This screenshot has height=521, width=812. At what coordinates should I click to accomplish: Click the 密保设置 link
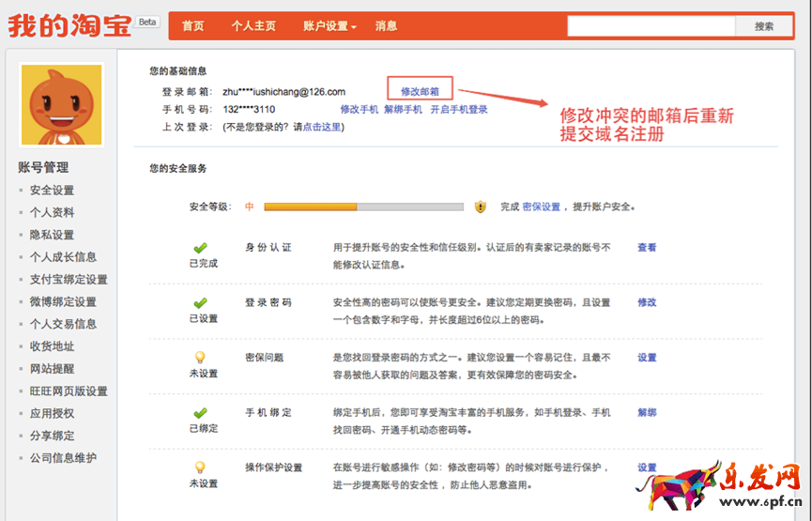pos(541,207)
